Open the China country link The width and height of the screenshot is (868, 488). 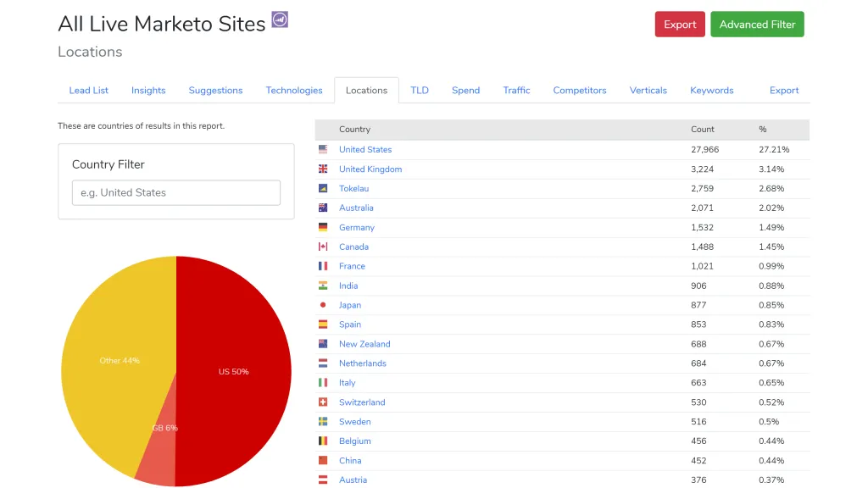click(350, 460)
